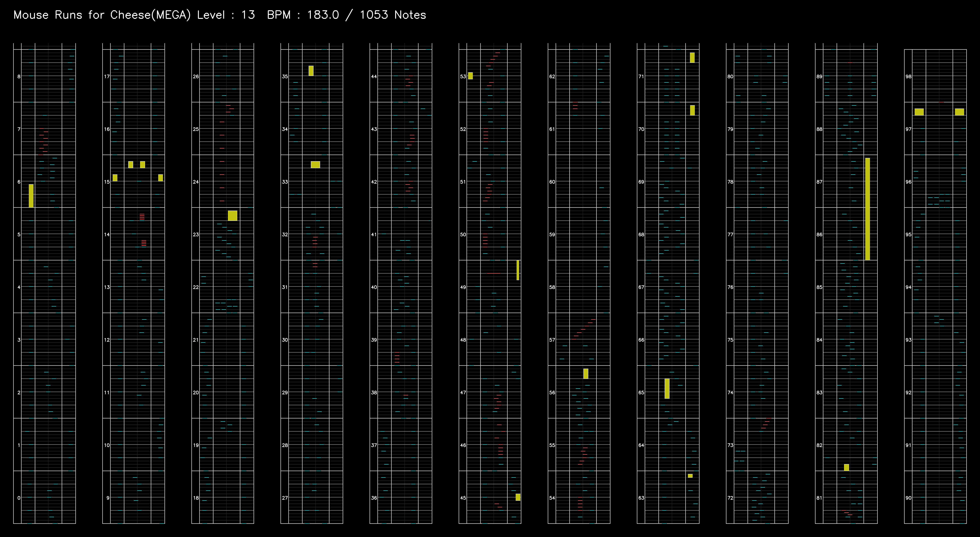Click measure number 62 label
Image resolution: width=980 pixels, height=537 pixels.
coord(552,76)
